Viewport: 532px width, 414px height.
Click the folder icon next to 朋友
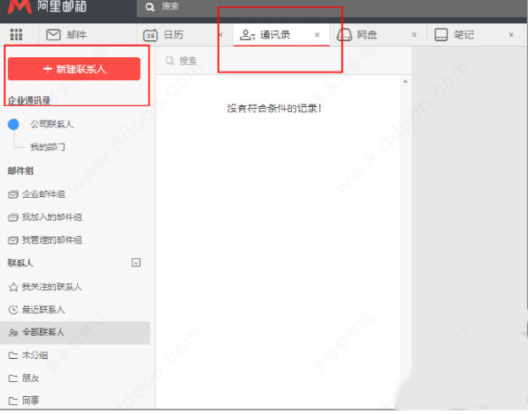coord(13,378)
